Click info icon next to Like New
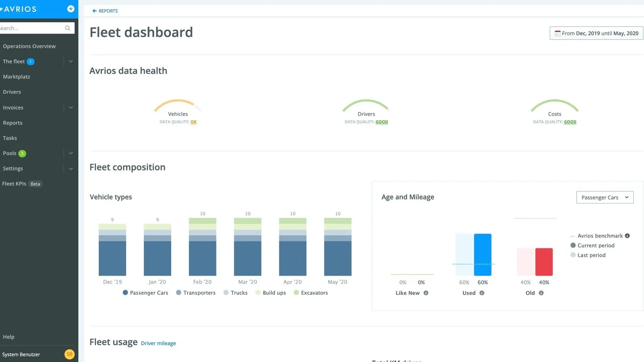The height and width of the screenshot is (362, 644). click(x=426, y=293)
